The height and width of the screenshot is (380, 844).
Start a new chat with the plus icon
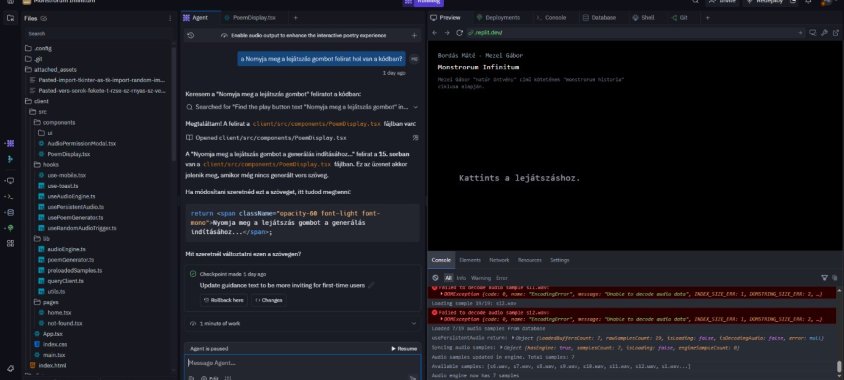(x=414, y=36)
